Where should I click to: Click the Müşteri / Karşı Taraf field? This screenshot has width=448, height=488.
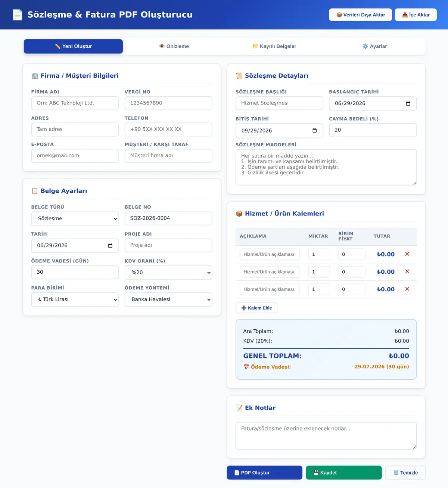(x=168, y=156)
